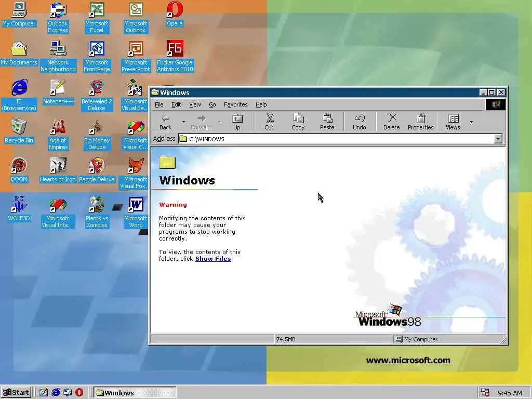Open the File menu
This screenshot has width=532, height=399.
tap(159, 104)
